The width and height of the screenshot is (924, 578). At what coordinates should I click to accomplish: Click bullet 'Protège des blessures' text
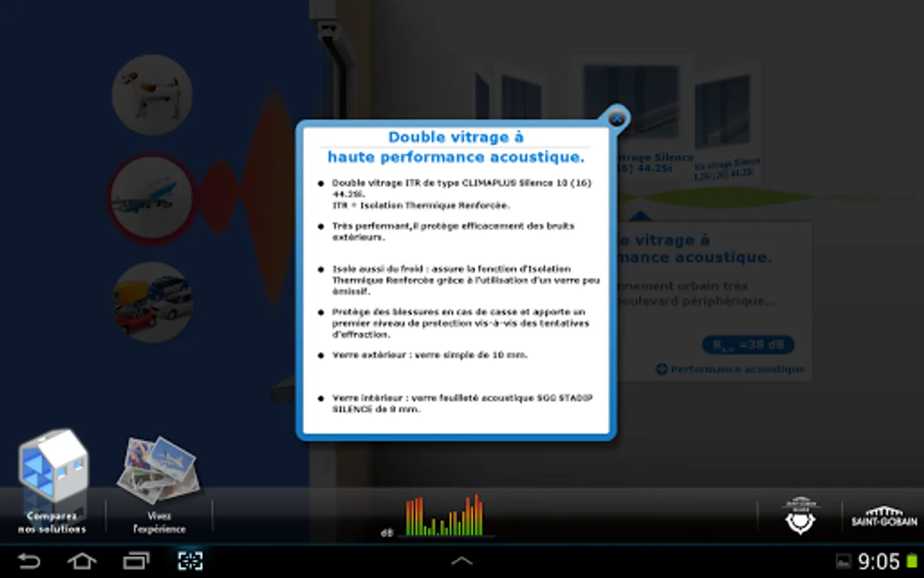[460, 323]
